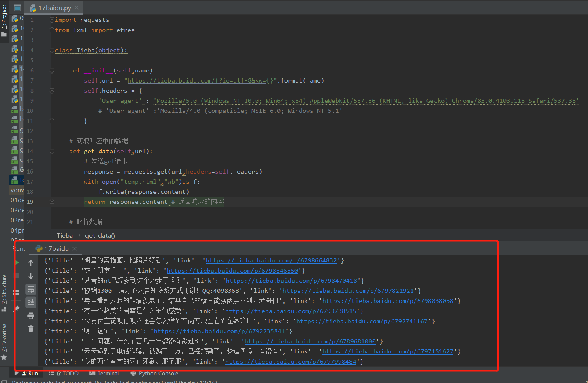Open link tieba.baidu.com/p/6797151627
Viewport: 588px width, 383px height.
click(x=388, y=351)
